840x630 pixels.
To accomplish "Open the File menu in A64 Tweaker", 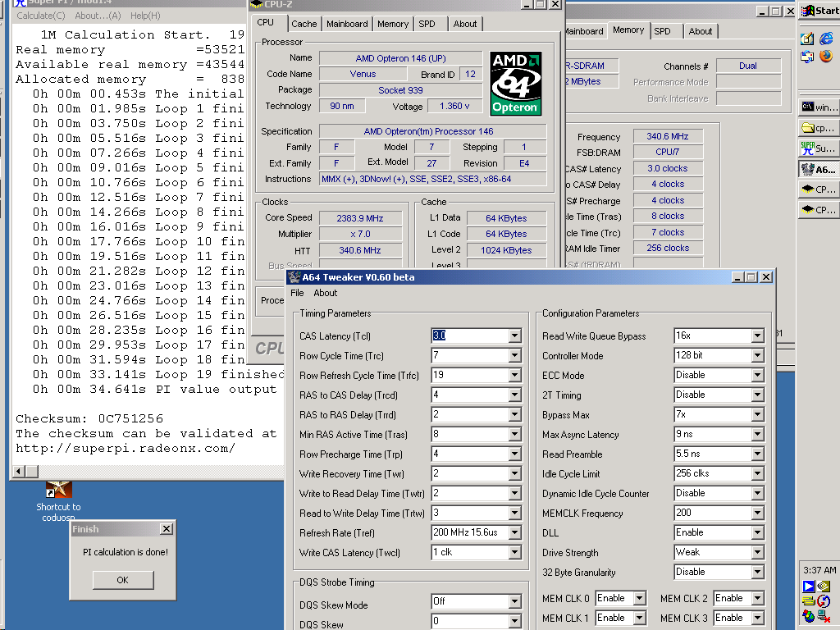I will [x=297, y=293].
